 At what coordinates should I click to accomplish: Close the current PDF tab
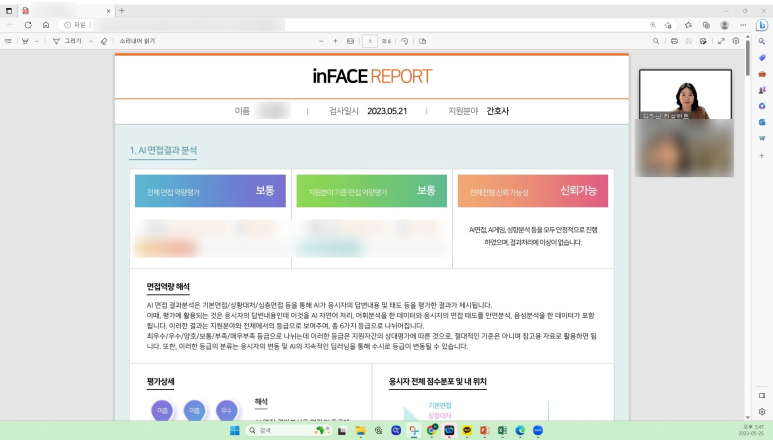(x=108, y=11)
